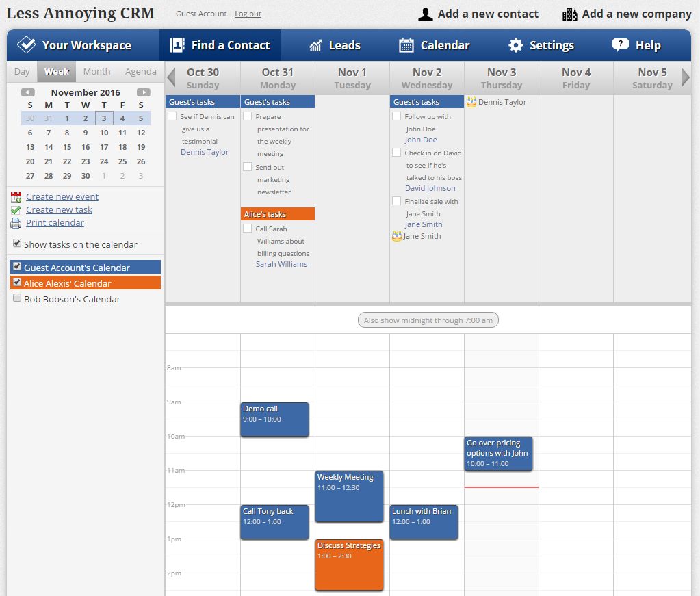This screenshot has height=596, width=700.
Task: Switch to Agenda view tab
Action: (141, 71)
